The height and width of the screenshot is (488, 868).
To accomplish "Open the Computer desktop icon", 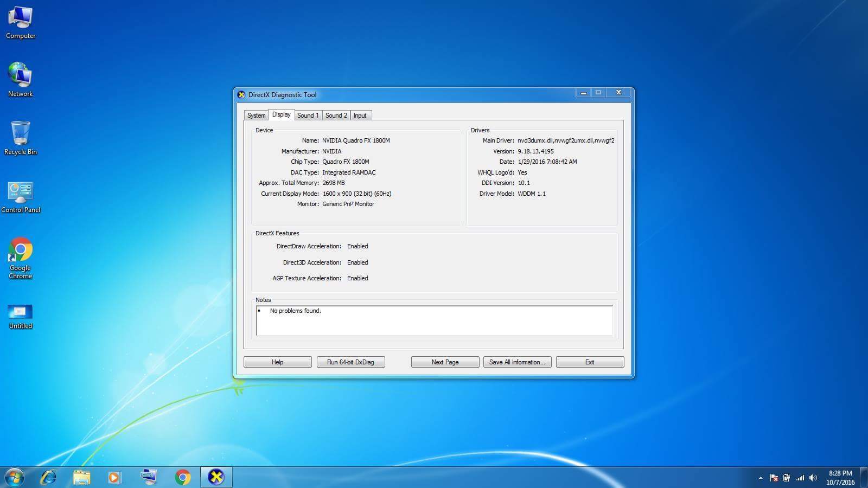I will click(21, 23).
